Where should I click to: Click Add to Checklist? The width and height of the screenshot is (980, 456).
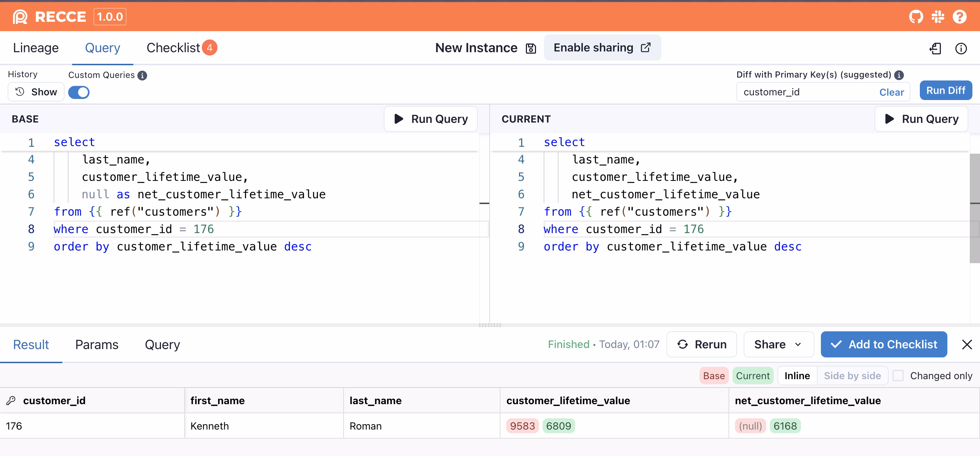point(884,344)
